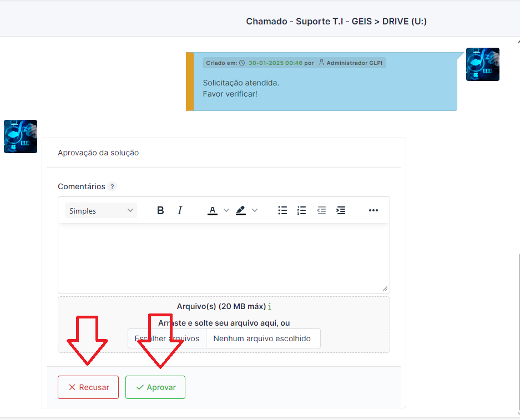520x420 pixels.
Task: Open the Simples paragraph format dropdown
Action: click(101, 211)
